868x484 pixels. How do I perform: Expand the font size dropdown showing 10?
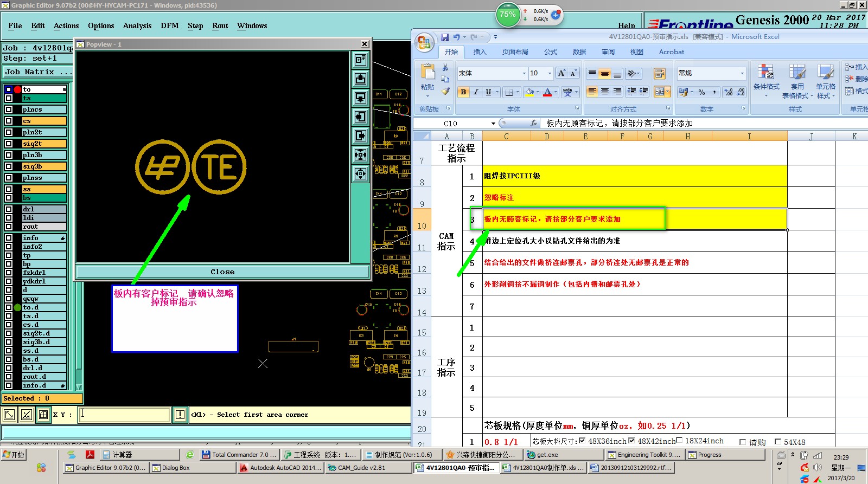click(550, 73)
